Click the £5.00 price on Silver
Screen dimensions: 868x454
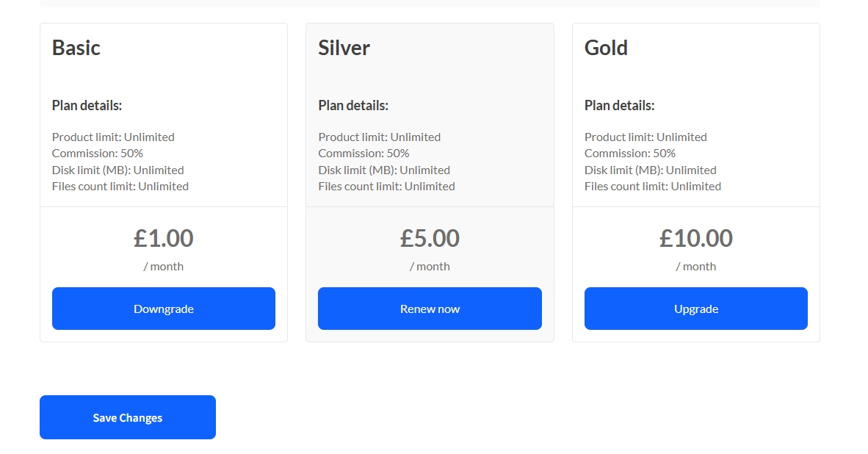coord(430,239)
